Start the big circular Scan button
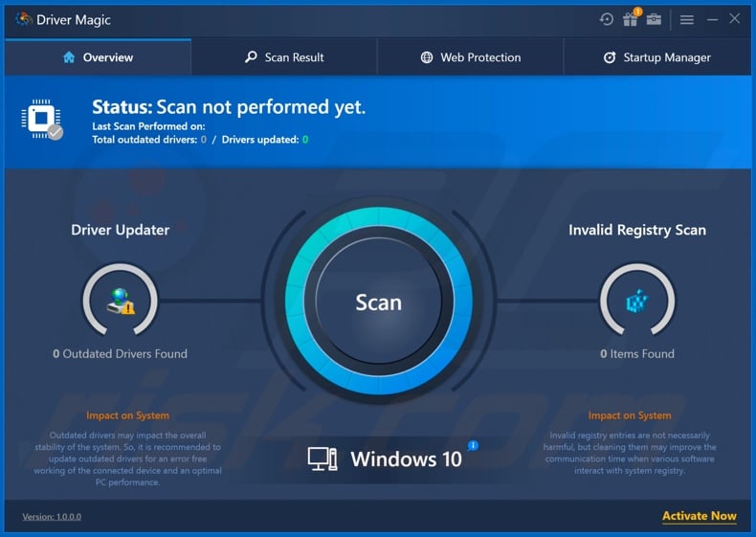 379,302
